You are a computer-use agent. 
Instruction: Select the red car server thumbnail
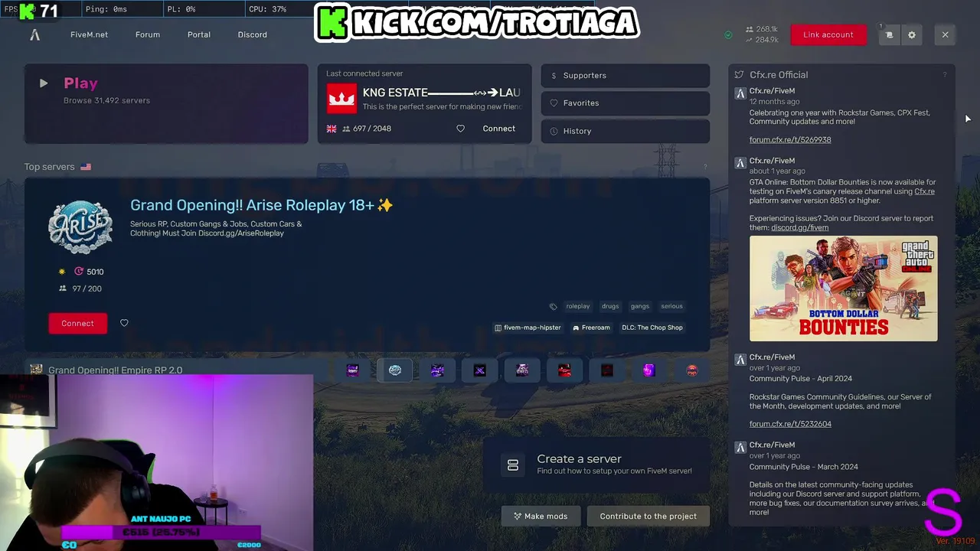(564, 370)
